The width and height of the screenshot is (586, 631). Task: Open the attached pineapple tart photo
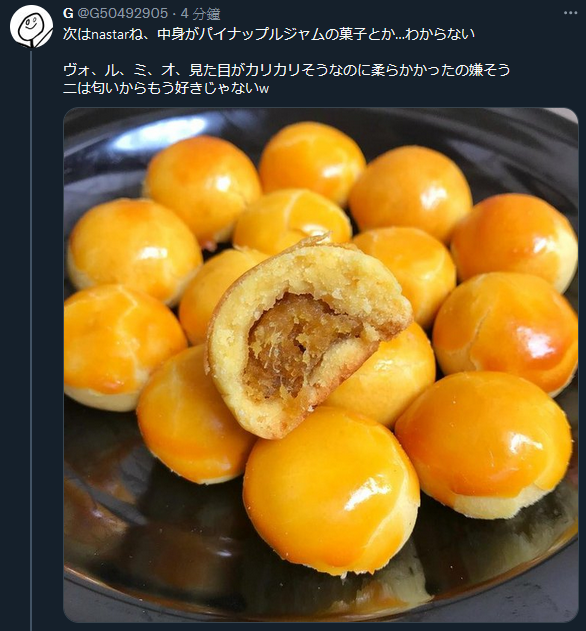tap(321, 365)
